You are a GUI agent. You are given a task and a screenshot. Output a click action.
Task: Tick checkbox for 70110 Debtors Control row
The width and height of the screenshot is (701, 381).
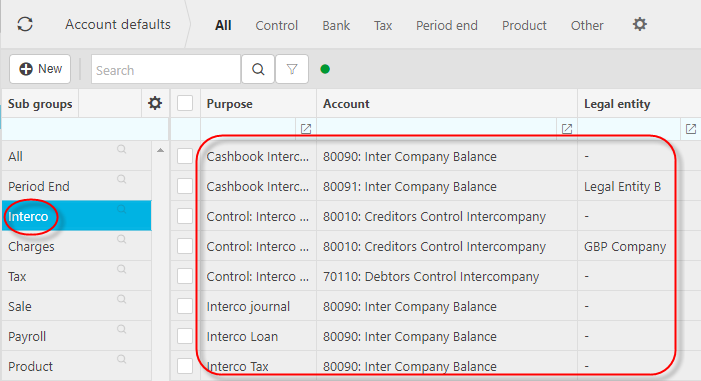pyautogui.click(x=185, y=276)
